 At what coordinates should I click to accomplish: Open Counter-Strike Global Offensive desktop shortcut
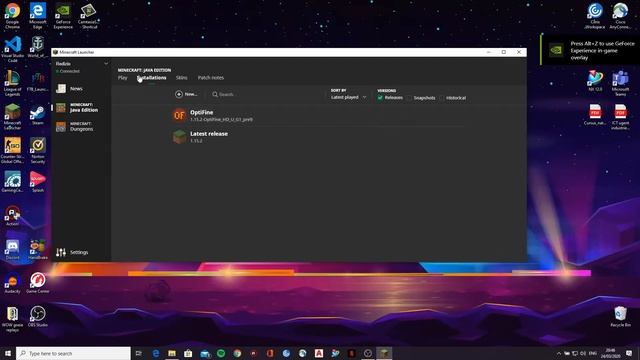pyautogui.click(x=12, y=151)
